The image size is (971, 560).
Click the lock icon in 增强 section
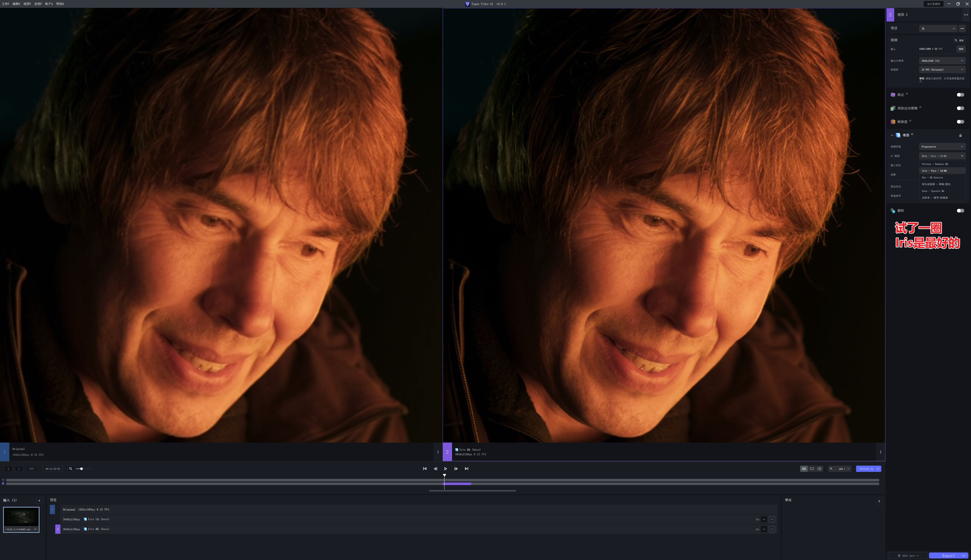click(x=960, y=135)
